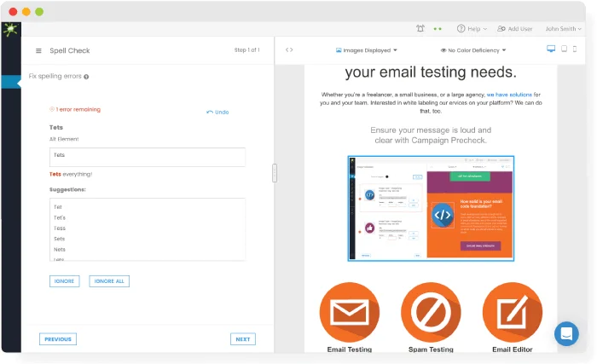Click the Next button

[243, 339]
